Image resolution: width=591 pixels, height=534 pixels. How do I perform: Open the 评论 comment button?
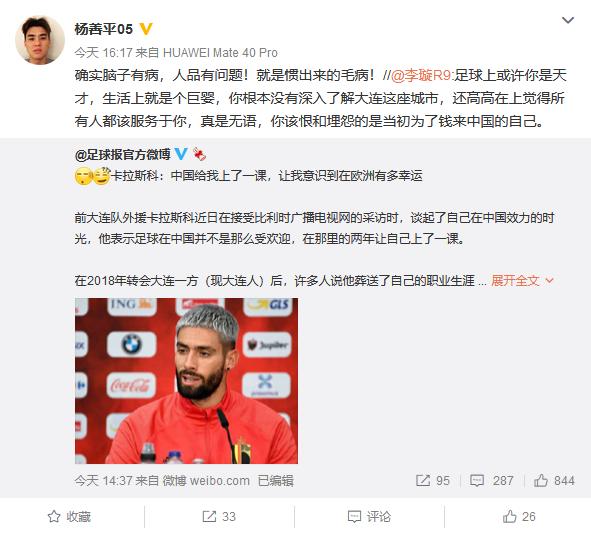369,516
